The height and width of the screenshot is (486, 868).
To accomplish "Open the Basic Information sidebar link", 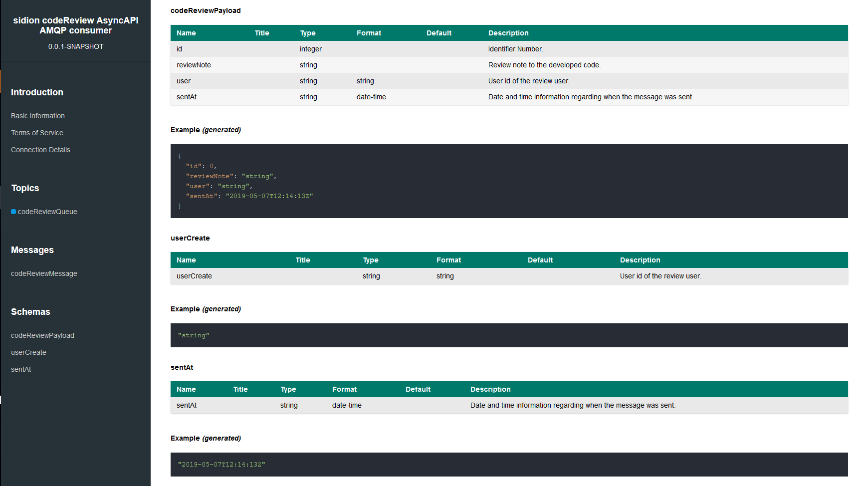I will 38,116.
